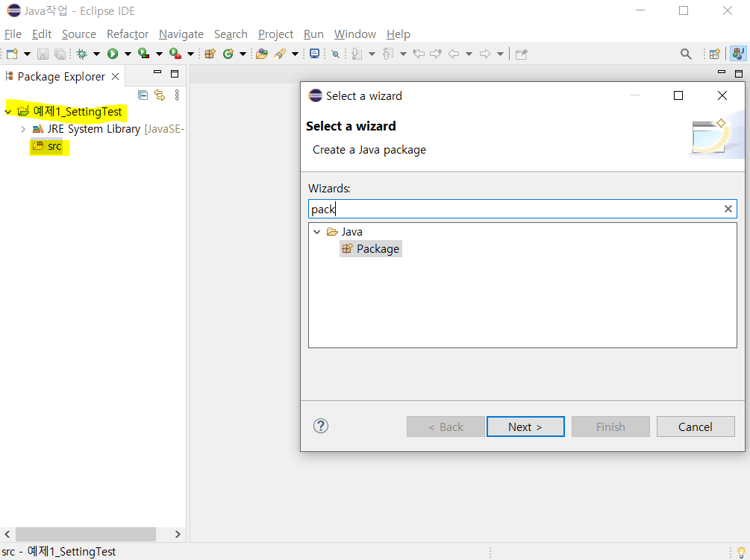Open the Navigate menu
The image size is (750, 560).
pos(181,34)
